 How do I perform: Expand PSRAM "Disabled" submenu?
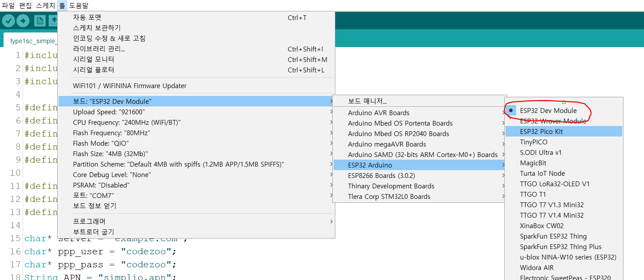click(196, 185)
